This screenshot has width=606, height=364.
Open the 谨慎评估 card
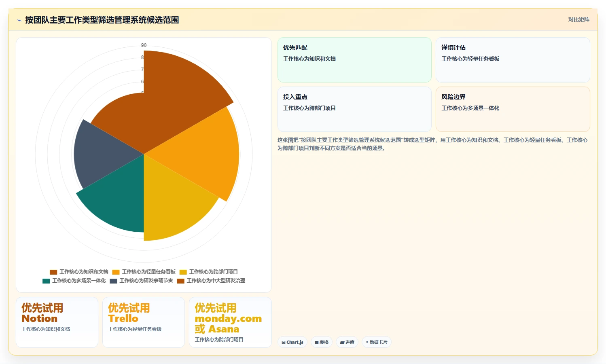(x=513, y=60)
